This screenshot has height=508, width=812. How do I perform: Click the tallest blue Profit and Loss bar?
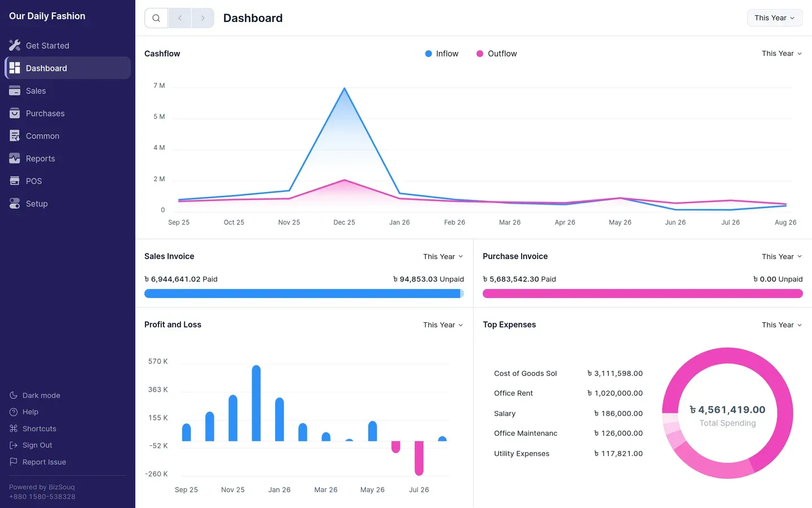[256, 403]
